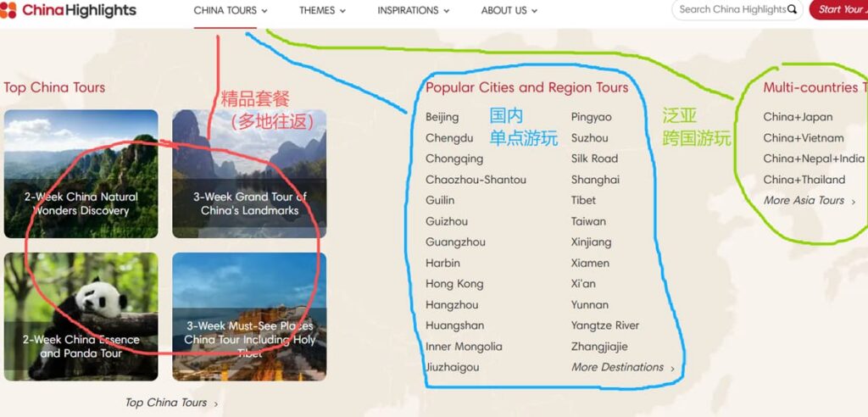Open Guangzhou tours

(x=455, y=242)
